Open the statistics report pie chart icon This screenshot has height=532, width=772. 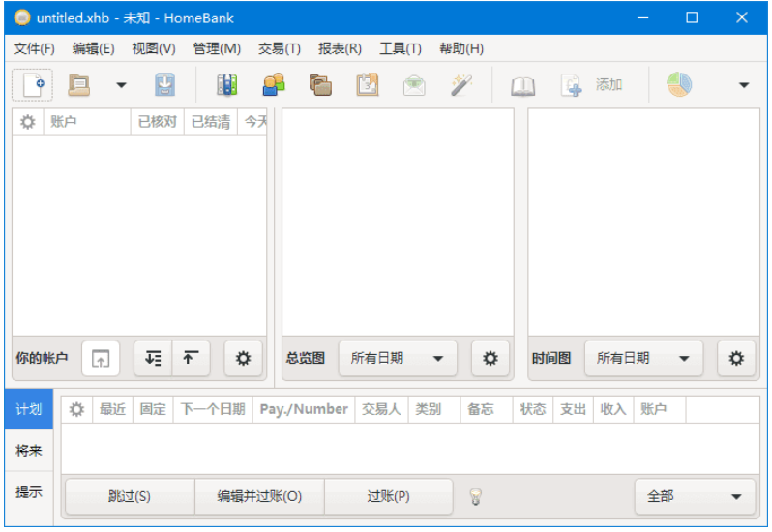(679, 85)
